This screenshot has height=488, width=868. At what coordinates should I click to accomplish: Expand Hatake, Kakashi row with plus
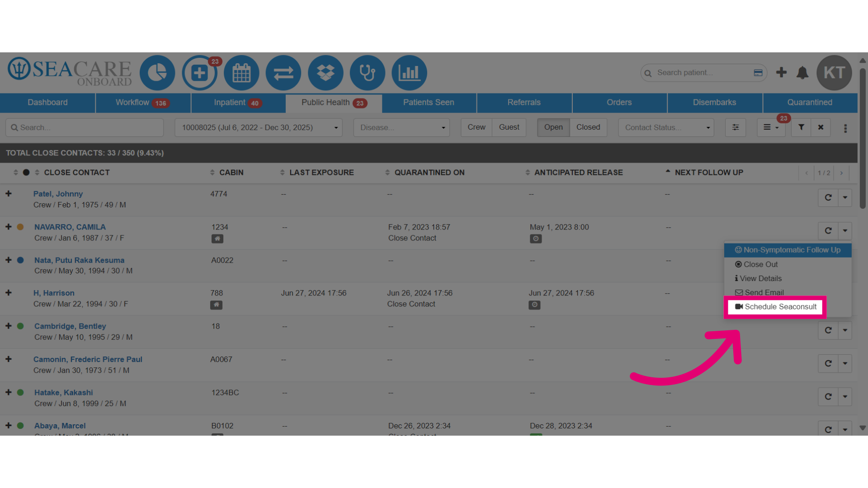pyautogui.click(x=9, y=392)
